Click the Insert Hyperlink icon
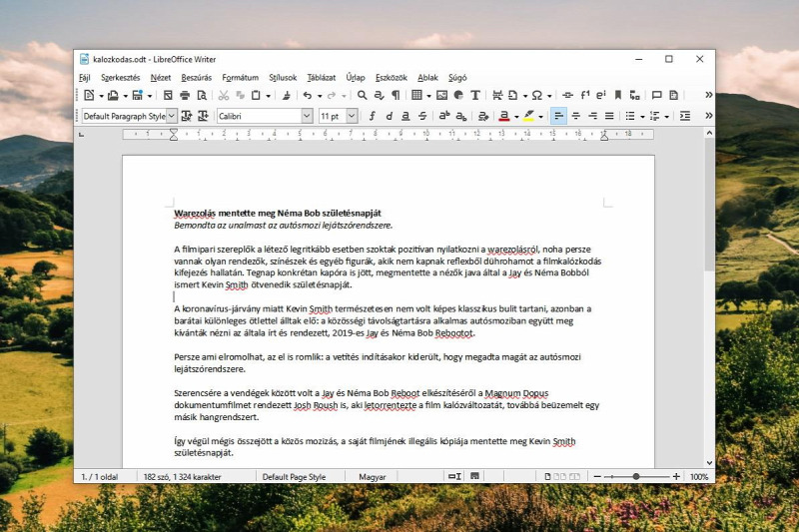799x532 pixels. click(x=567, y=95)
